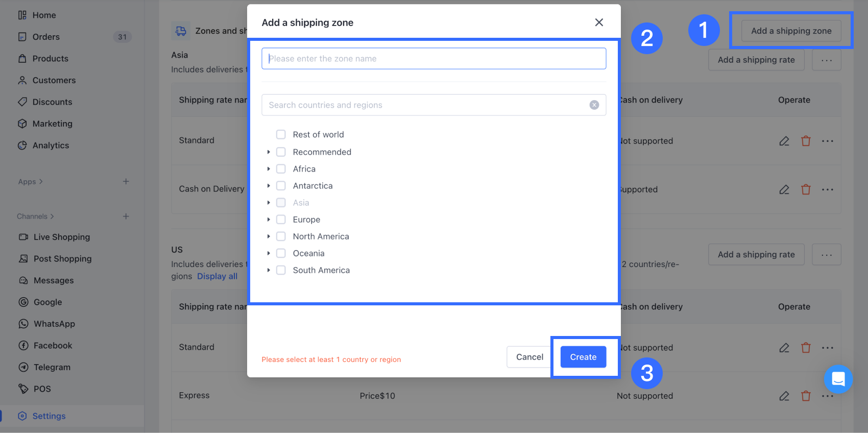The image size is (868, 433).
Task: Click the Create button
Action: click(x=583, y=357)
